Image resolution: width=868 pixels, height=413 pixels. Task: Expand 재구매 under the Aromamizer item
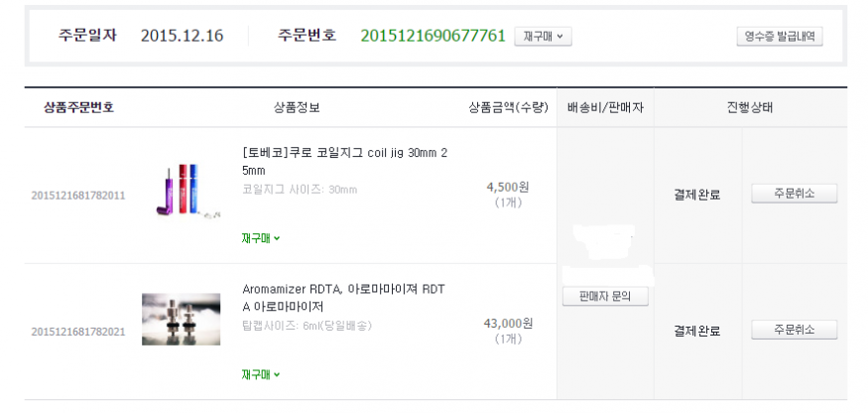[261, 375]
